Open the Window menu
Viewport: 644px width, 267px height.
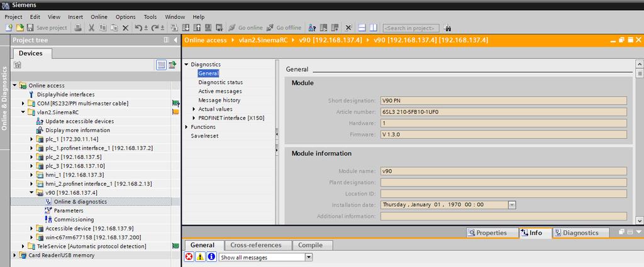[x=175, y=17]
